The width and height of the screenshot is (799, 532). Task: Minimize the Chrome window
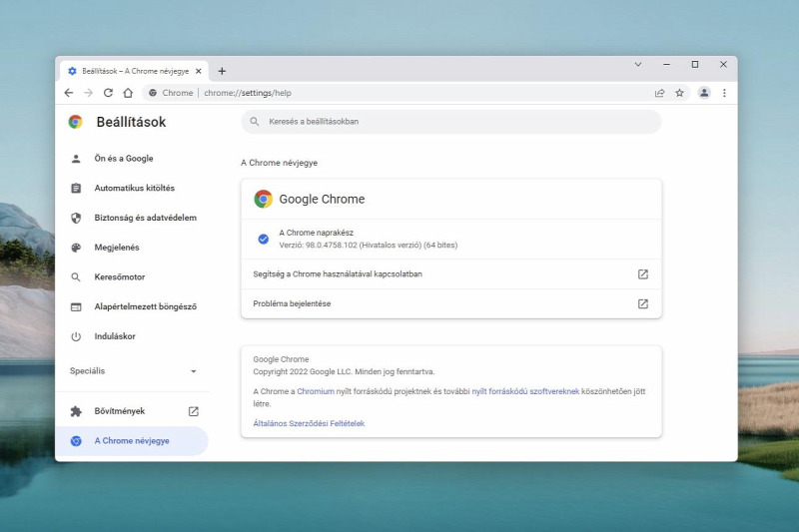pos(666,64)
